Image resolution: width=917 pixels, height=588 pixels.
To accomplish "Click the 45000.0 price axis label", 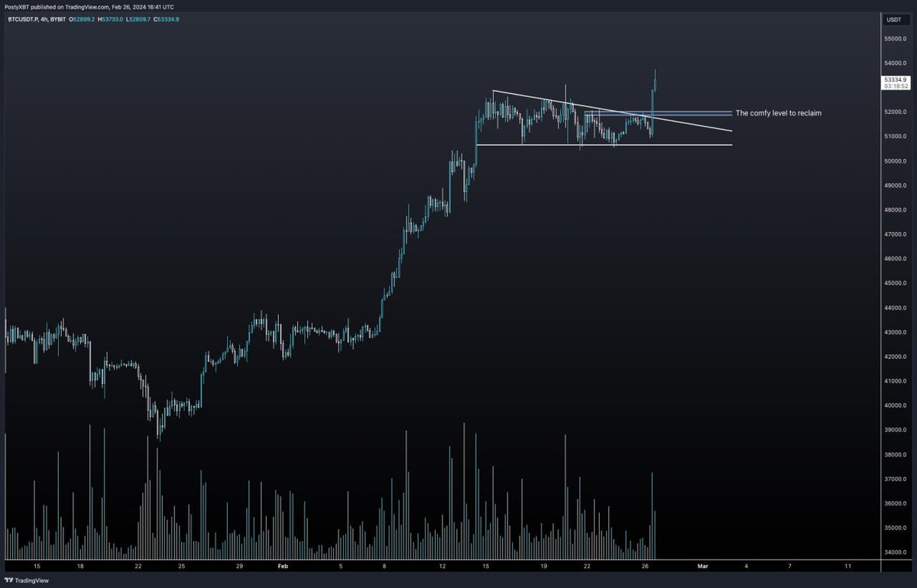I will pyautogui.click(x=896, y=283).
